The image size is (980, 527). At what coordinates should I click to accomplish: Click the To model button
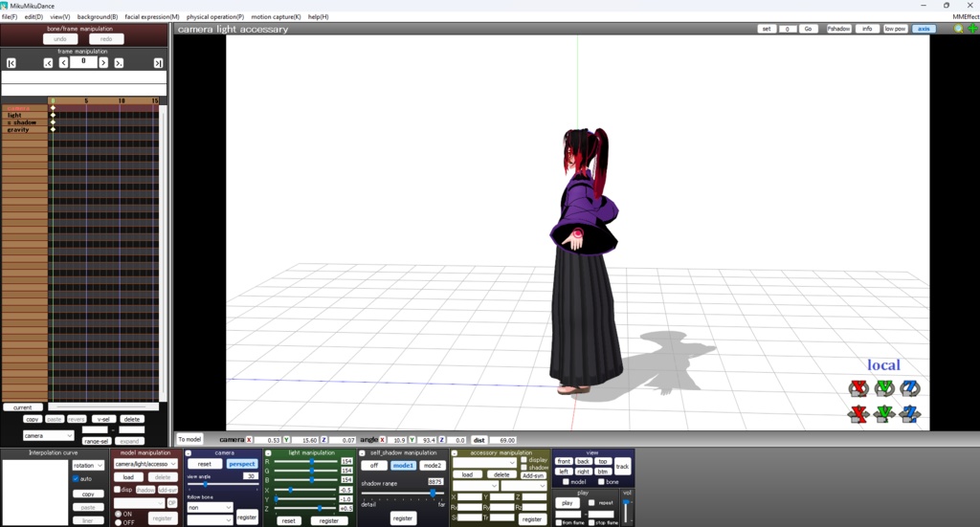tap(189, 440)
